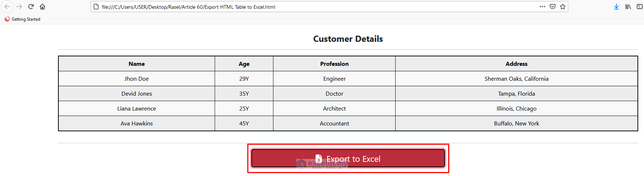
Task: Show the downloads panel
Action: pos(616,7)
